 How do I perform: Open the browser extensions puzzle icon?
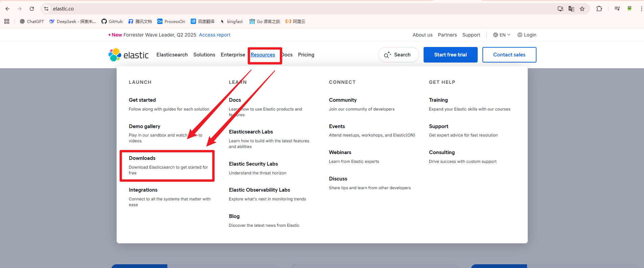(x=599, y=9)
